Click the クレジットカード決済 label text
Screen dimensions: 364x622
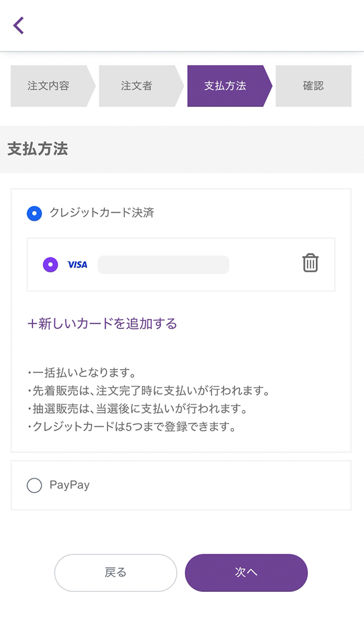coord(102,213)
